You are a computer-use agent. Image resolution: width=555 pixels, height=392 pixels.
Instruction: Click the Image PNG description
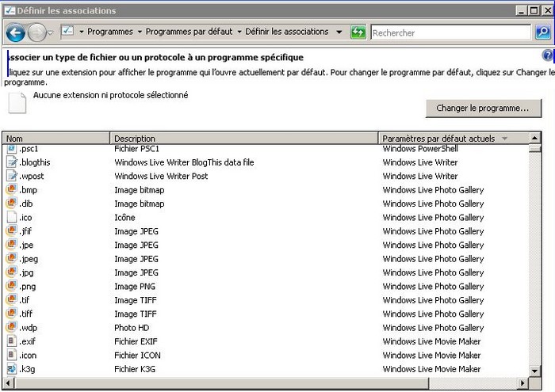point(135,287)
